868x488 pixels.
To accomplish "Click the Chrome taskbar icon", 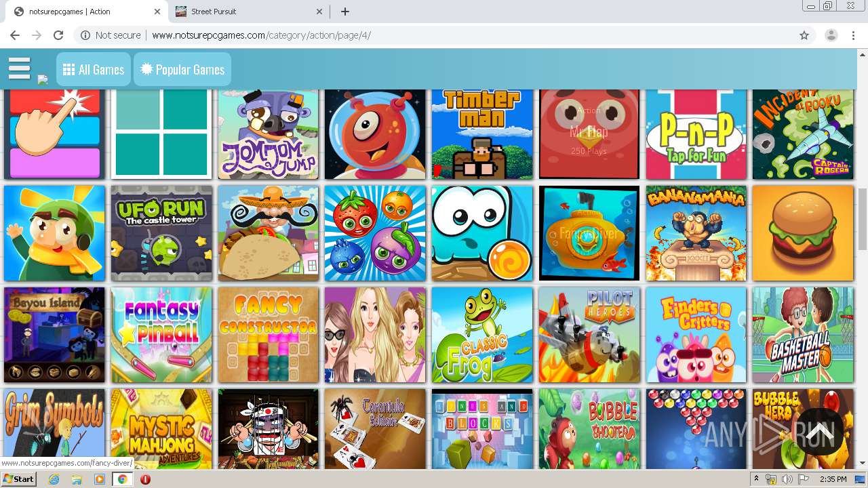I will pos(122,479).
